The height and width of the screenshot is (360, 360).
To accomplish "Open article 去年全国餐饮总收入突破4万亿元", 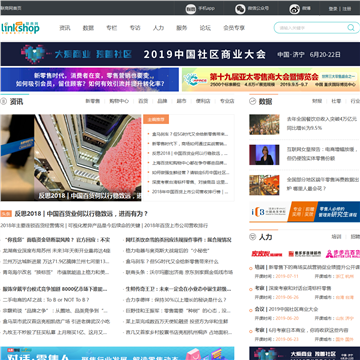I will click(x=322, y=123).
